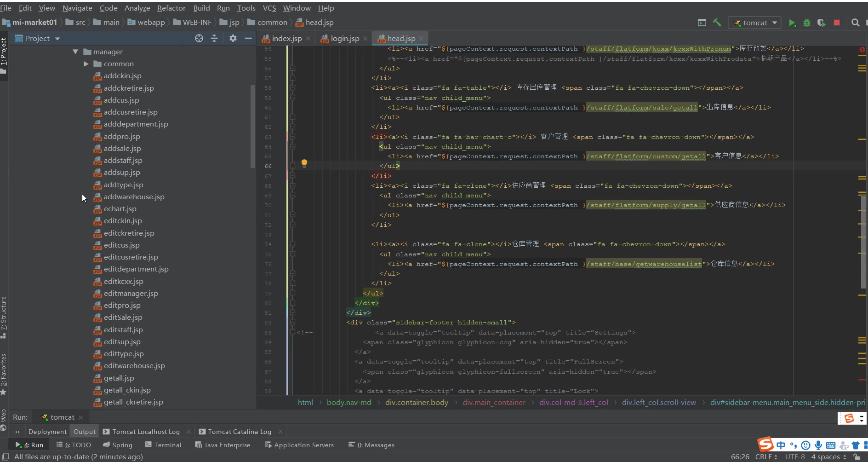868x462 pixels.
Task: Click the editor vertical scrollbar thumb
Action: pos(863,242)
